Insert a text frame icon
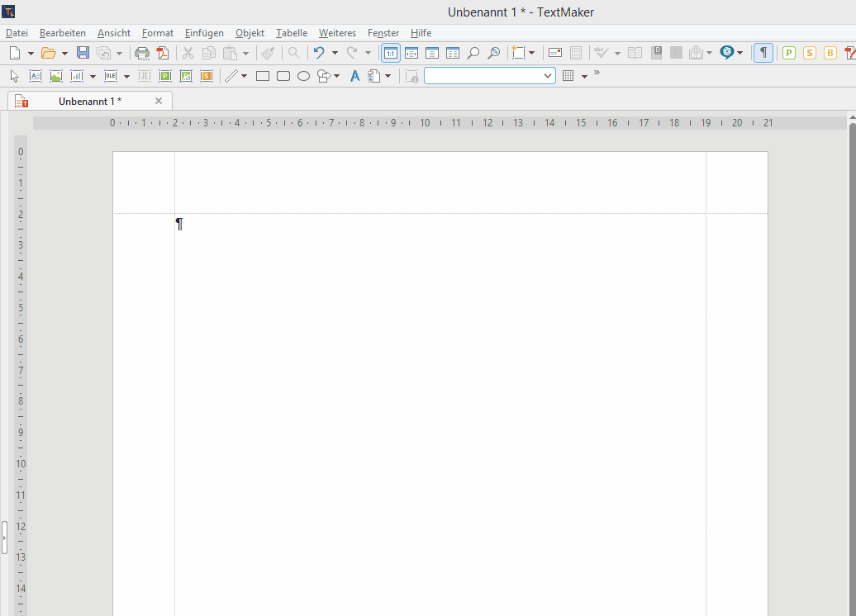The image size is (856, 616). point(36,76)
